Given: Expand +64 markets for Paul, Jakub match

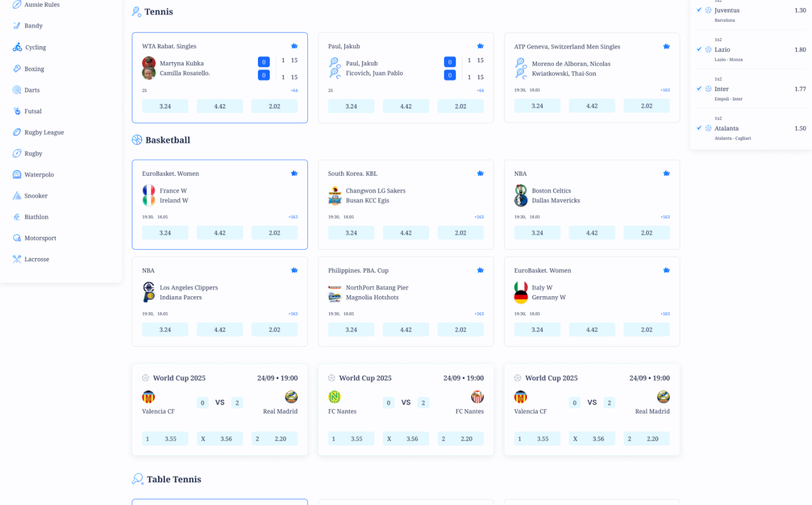Looking at the screenshot, I should [x=480, y=90].
